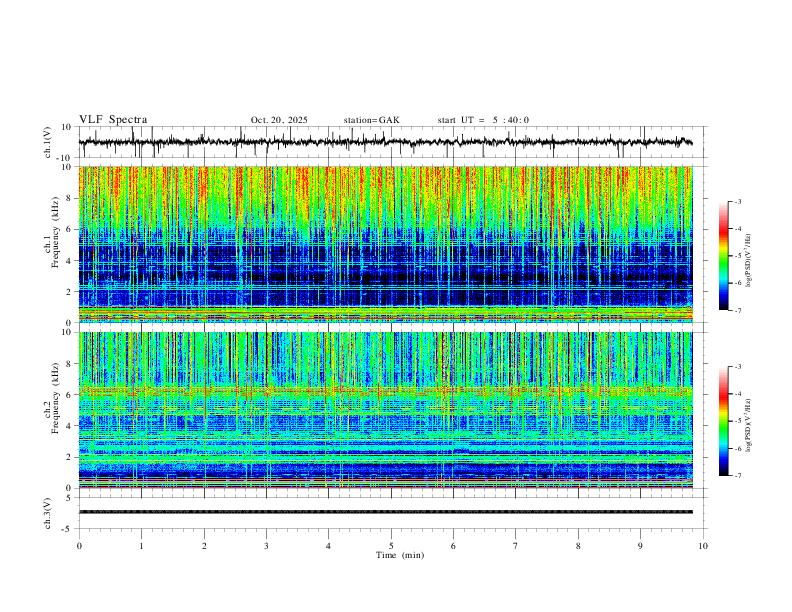792x612 pixels.
Task: Click time axis tick label "1"
Action: pos(141,546)
